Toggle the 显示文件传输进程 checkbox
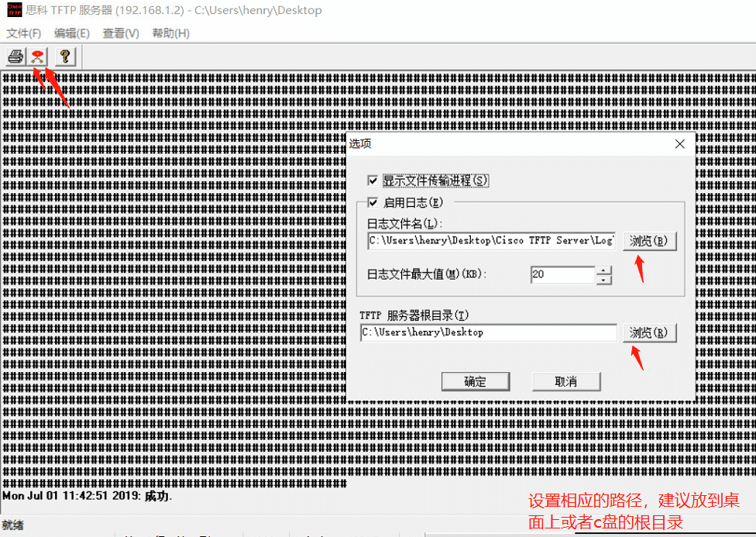This screenshot has height=537, width=756. (x=373, y=181)
